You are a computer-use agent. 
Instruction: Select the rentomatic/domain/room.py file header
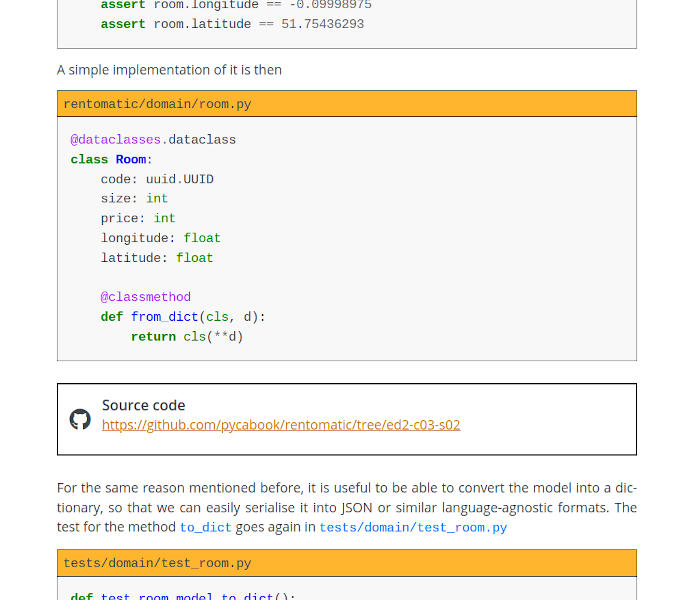[347, 104]
